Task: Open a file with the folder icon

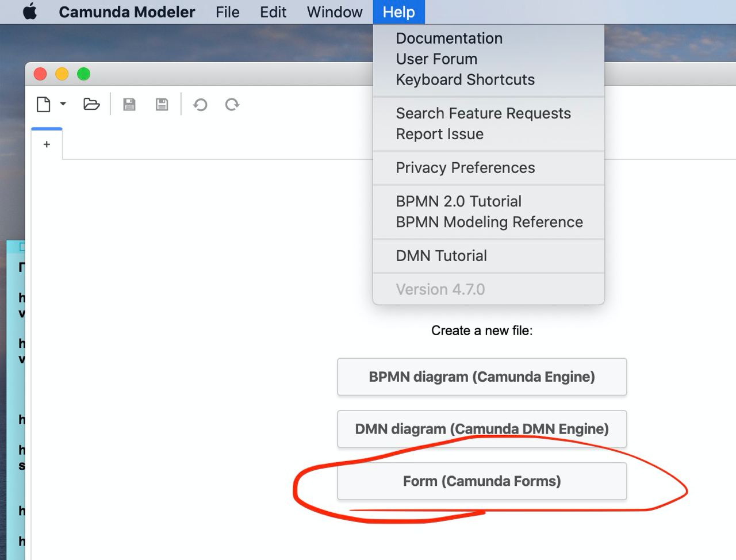Action: point(91,104)
